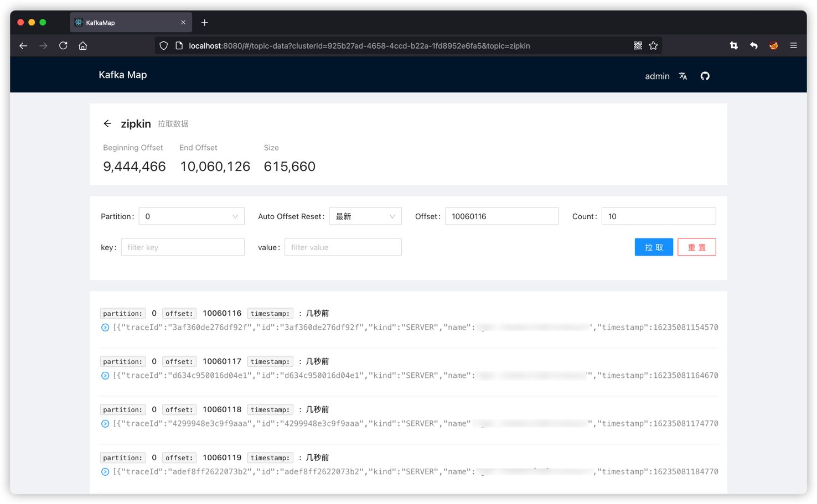
Task: Click the 重置 button to reset filters
Action: [696, 247]
